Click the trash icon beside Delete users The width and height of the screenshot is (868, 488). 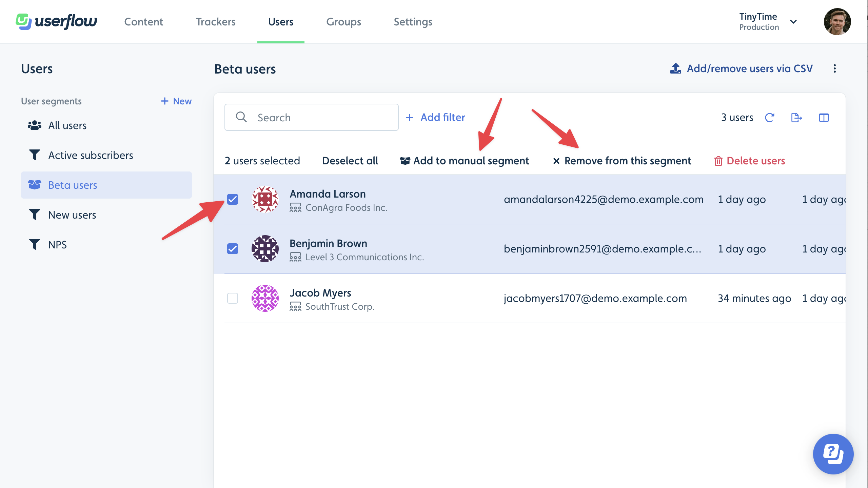(x=718, y=161)
